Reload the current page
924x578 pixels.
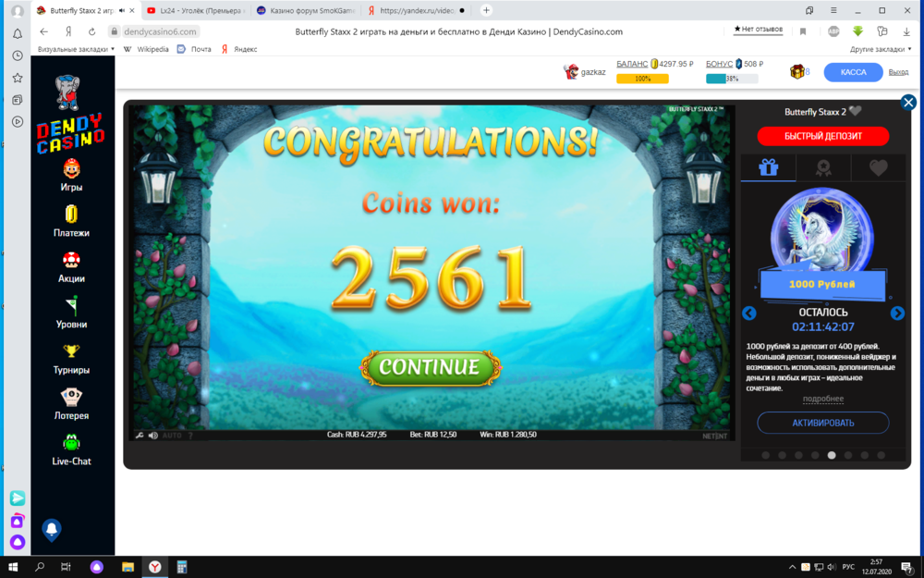(91, 31)
